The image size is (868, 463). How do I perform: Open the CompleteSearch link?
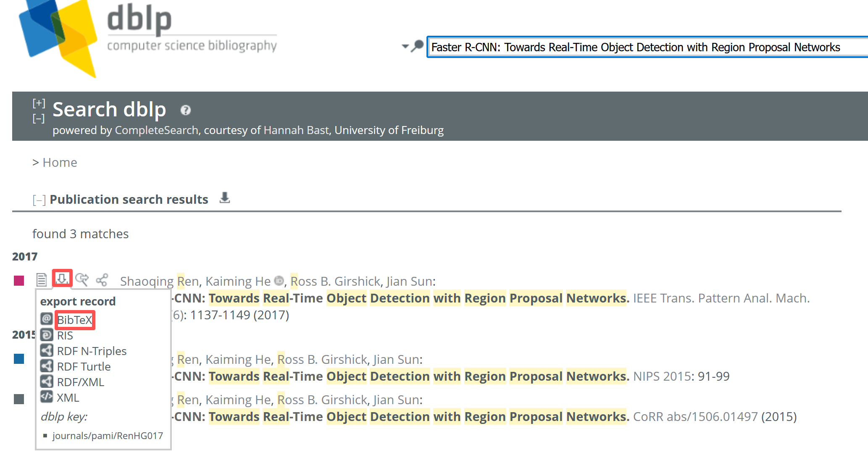156,130
